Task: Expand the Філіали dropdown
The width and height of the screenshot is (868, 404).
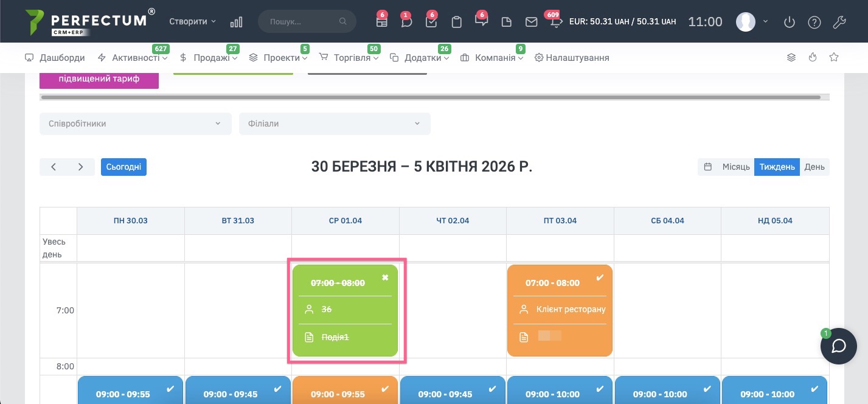Action: (334, 124)
